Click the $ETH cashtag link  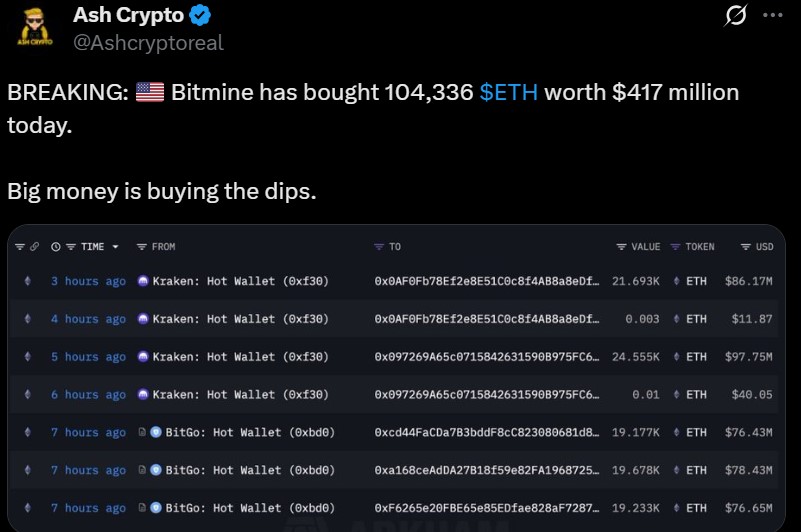(x=509, y=93)
